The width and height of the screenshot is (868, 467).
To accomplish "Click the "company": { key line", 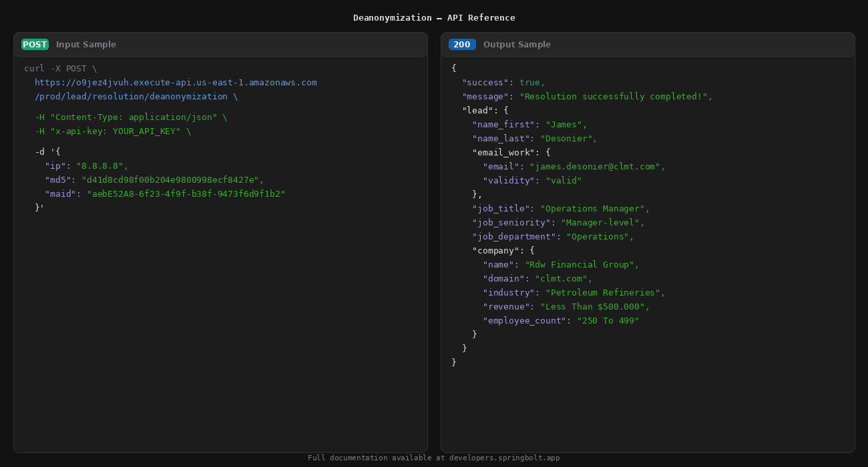I will (x=503, y=251).
